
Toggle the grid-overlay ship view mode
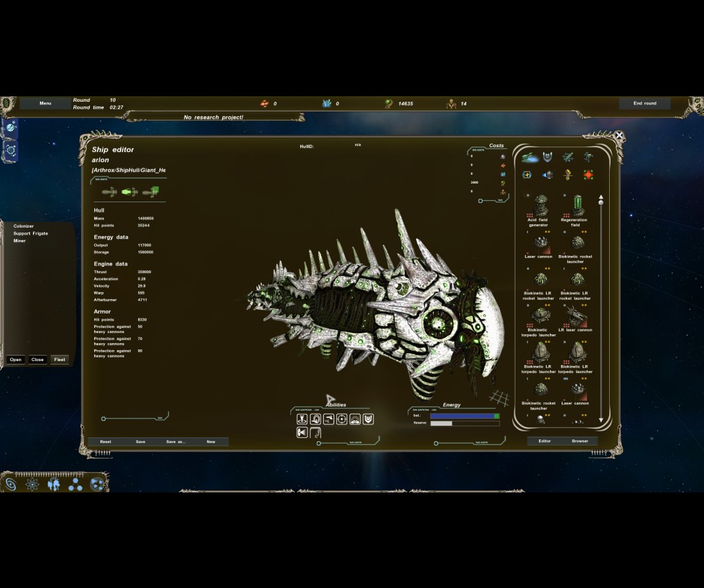tap(151, 192)
